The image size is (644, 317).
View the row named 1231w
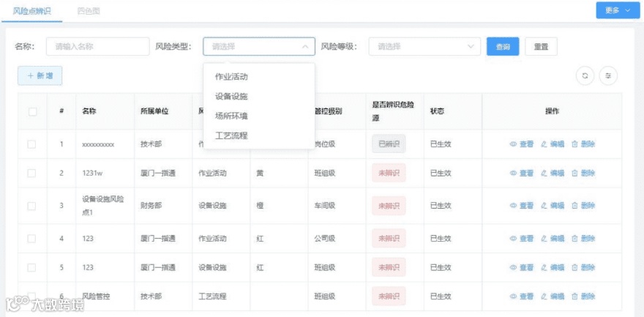pos(522,174)
